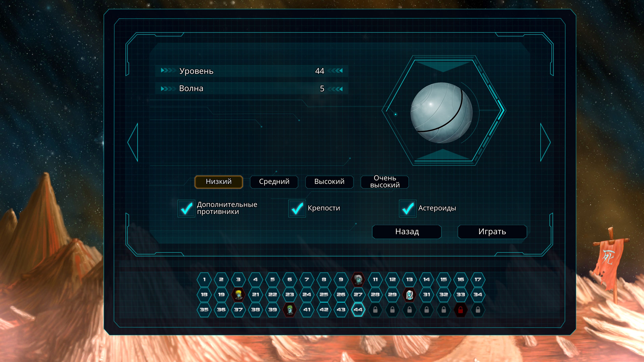Choose the Очень высокий difficulty option

[385, 182]
